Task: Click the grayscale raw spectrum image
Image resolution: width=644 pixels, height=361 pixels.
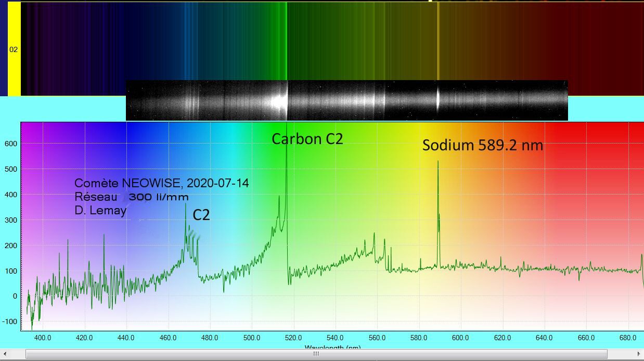Action: [346, 100]
